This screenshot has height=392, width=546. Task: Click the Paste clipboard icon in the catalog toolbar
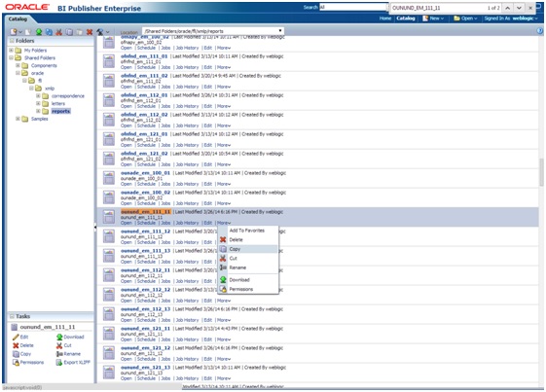click(x=80, y=32)
